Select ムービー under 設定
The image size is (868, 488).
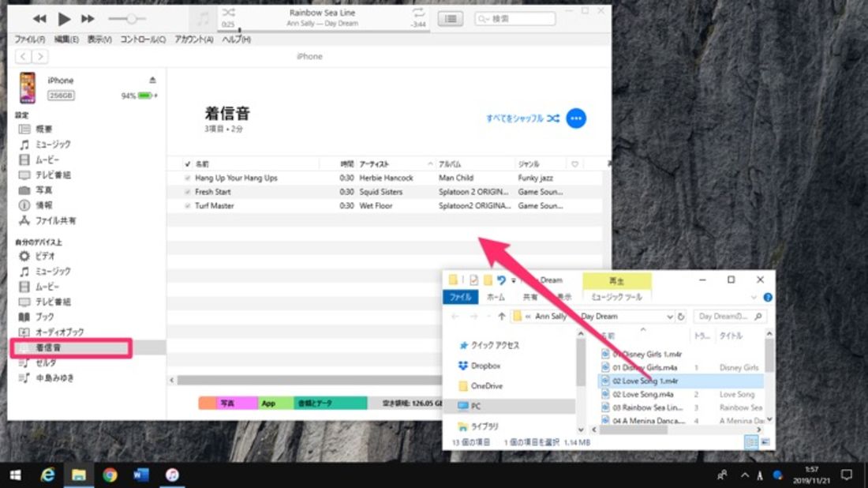(47, 160)
